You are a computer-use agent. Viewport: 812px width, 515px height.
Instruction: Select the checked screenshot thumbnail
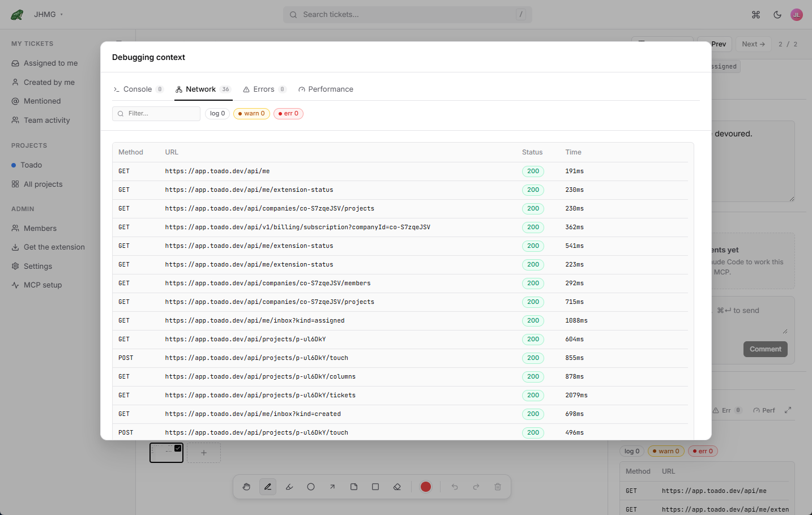166,453
